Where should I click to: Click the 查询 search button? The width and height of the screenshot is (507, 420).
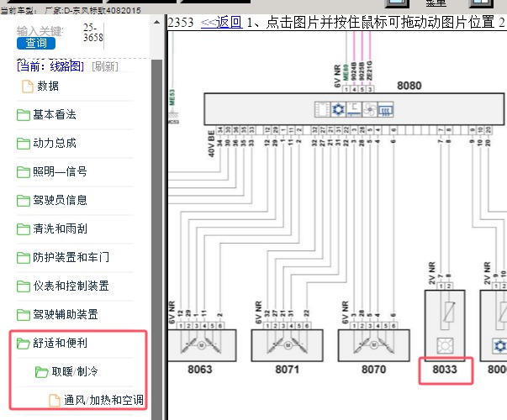click(36, 43)
